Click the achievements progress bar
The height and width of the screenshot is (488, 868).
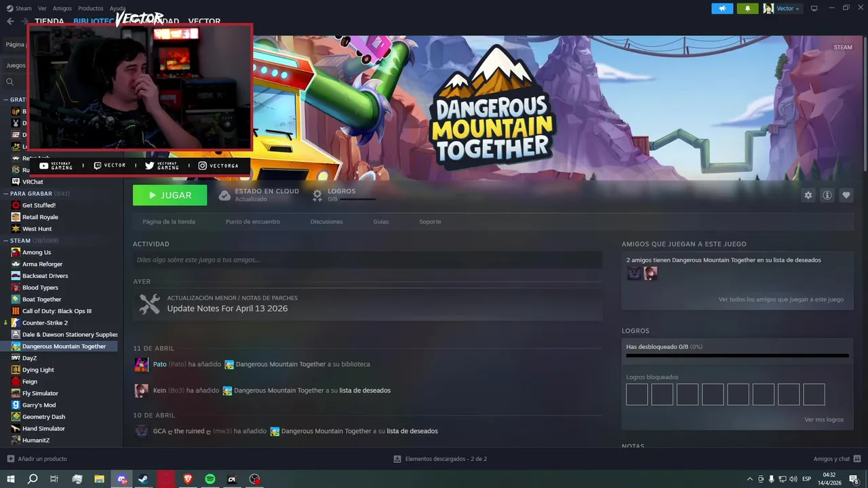tap(737, 355)
